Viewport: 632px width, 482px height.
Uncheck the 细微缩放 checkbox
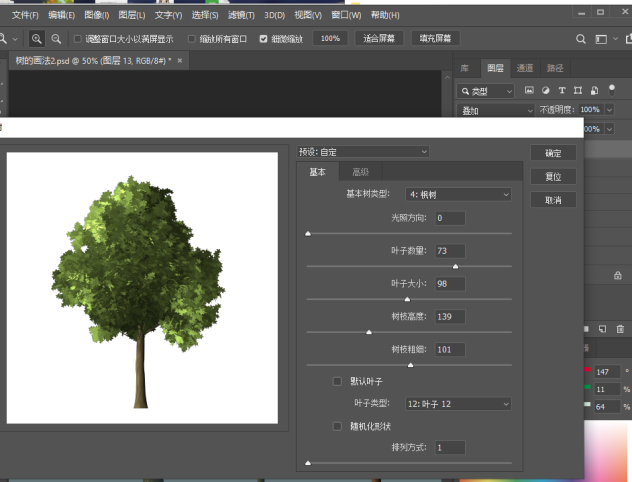[263, 38]
